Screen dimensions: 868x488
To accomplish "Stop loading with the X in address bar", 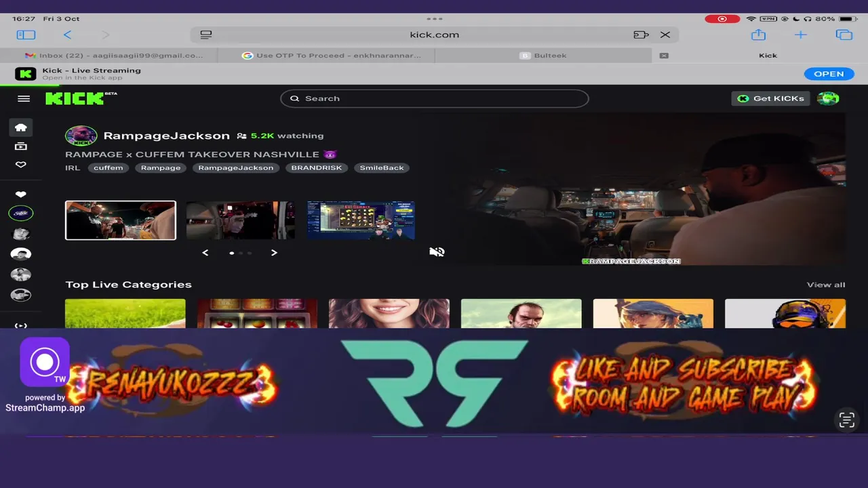I will (x=665, y=35).
